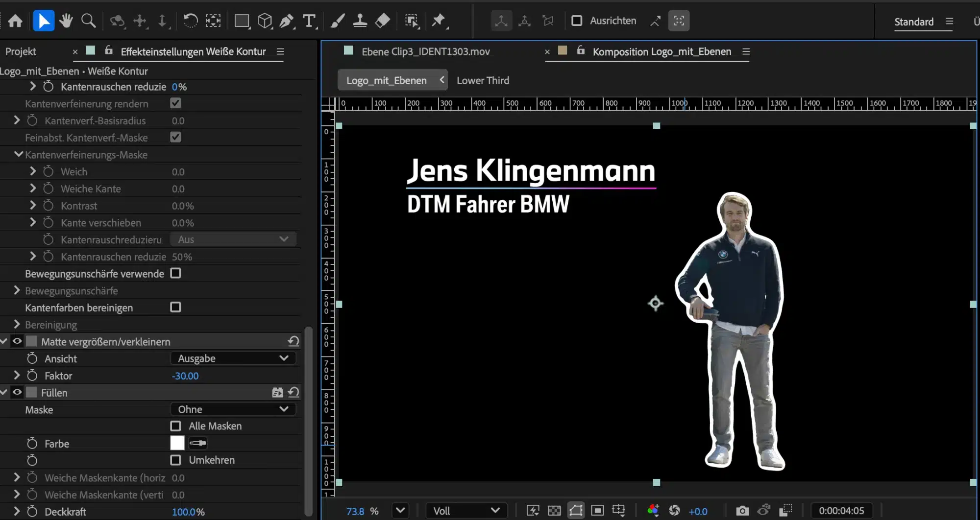
Task: Hide the Matte vergrößern/verkleinern effect eye
Action: tap(17, 341)
